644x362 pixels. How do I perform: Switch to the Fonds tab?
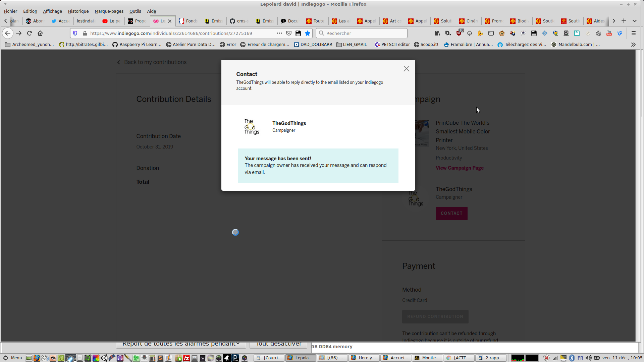[189, 21]
